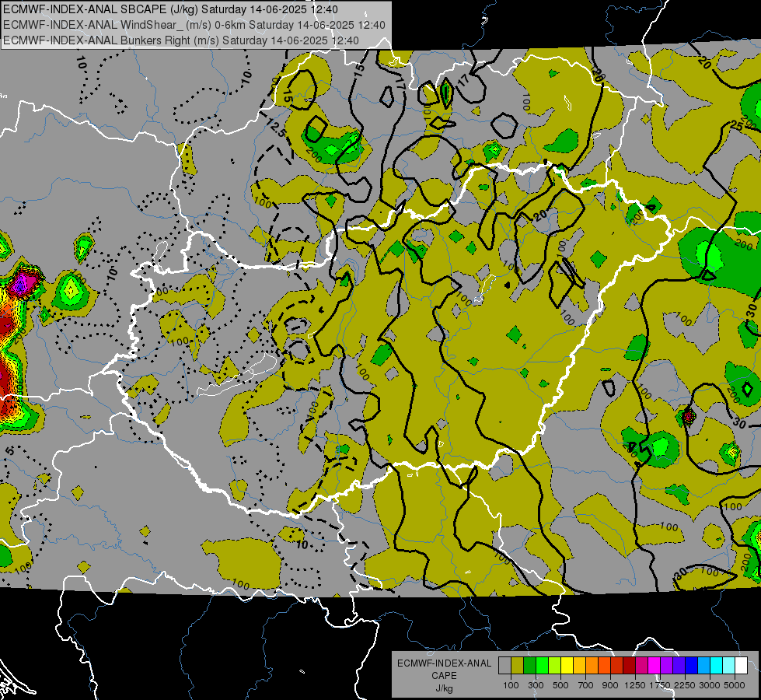Click the WindShear 0-6km title line
Screen dimensions: 761x700
(194, 25)
